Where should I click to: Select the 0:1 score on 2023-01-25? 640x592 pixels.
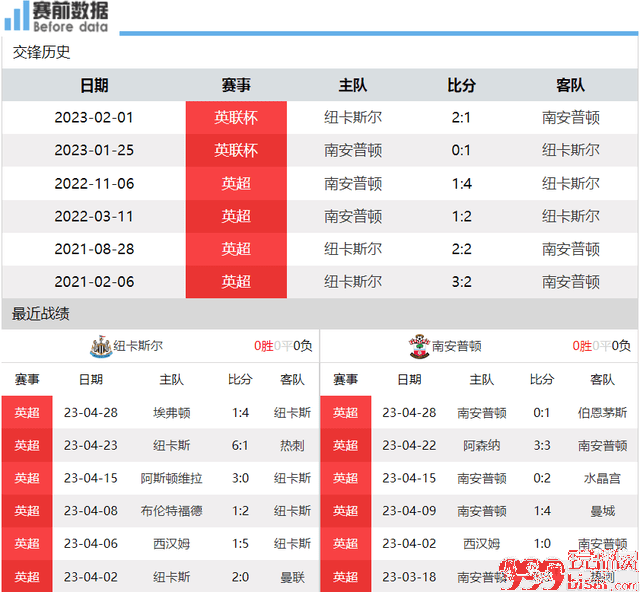pos(461,150)
